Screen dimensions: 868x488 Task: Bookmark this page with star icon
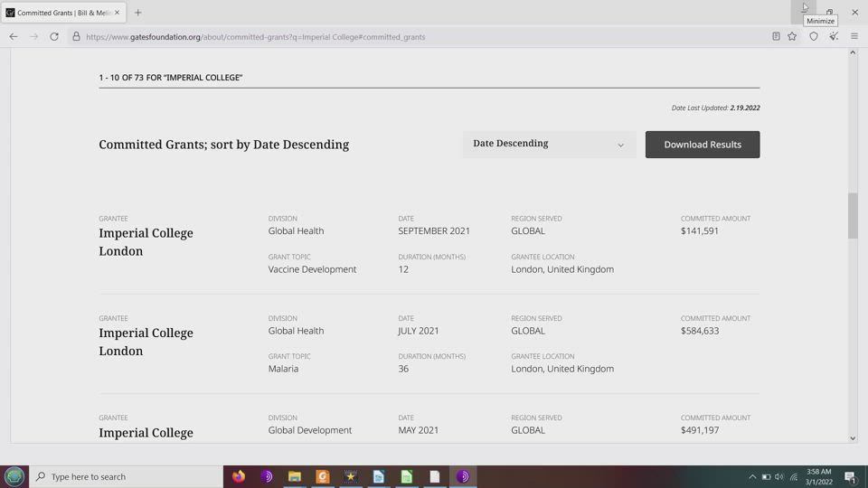[x=792, y=36]
